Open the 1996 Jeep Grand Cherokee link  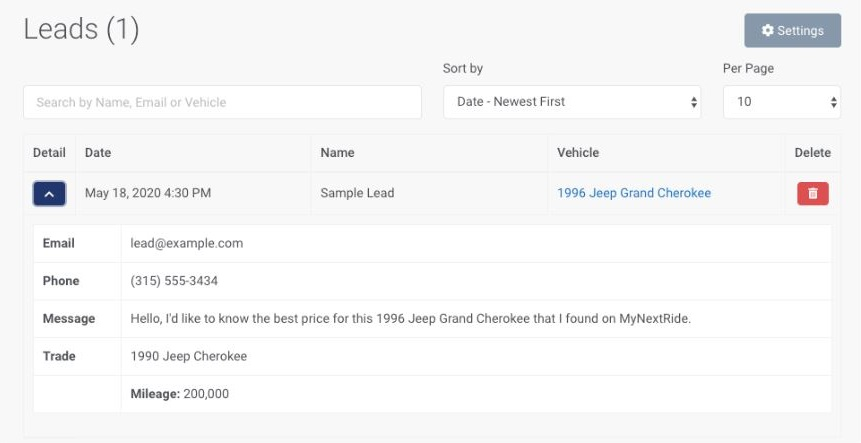[634, 193]
